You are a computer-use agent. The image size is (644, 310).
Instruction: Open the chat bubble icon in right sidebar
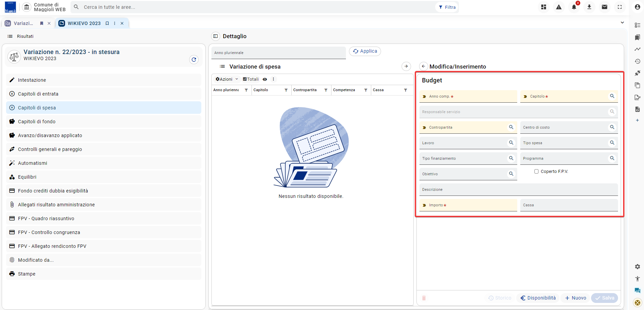[637, 290]
